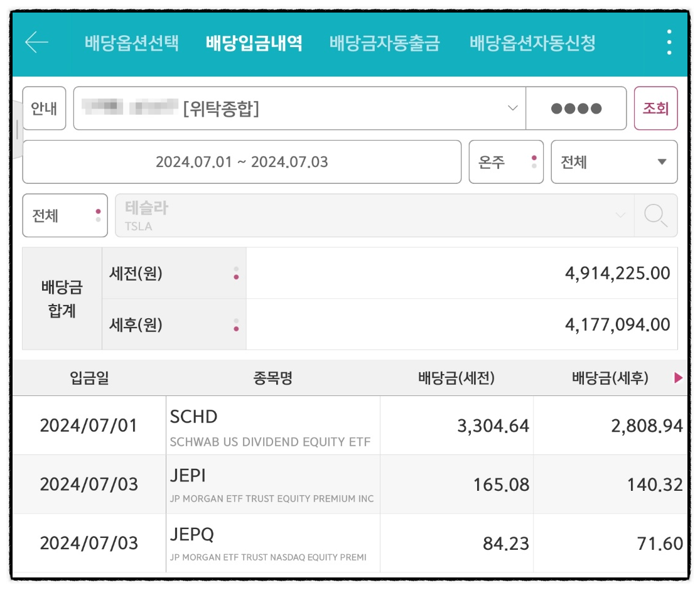
Task: Click the JEPI row date 2024/07/03
Action: pyautogui.click(x=89, y=484)
